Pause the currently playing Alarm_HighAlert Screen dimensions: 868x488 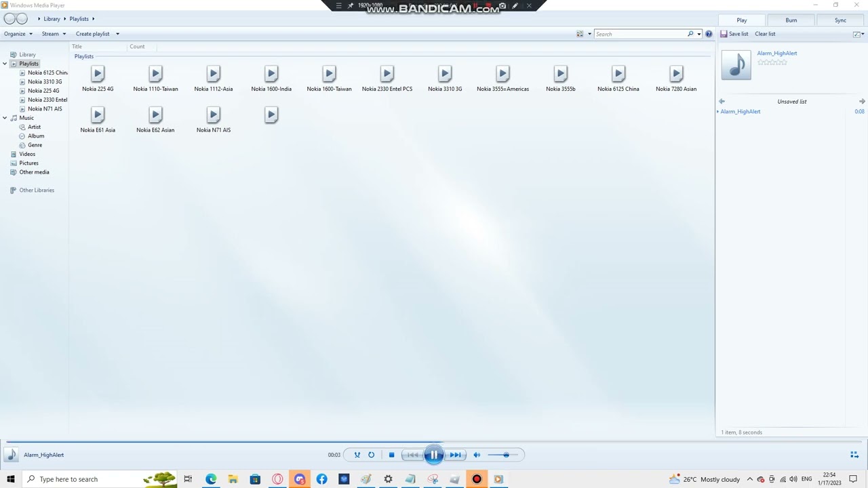click(x=433, y=455)
